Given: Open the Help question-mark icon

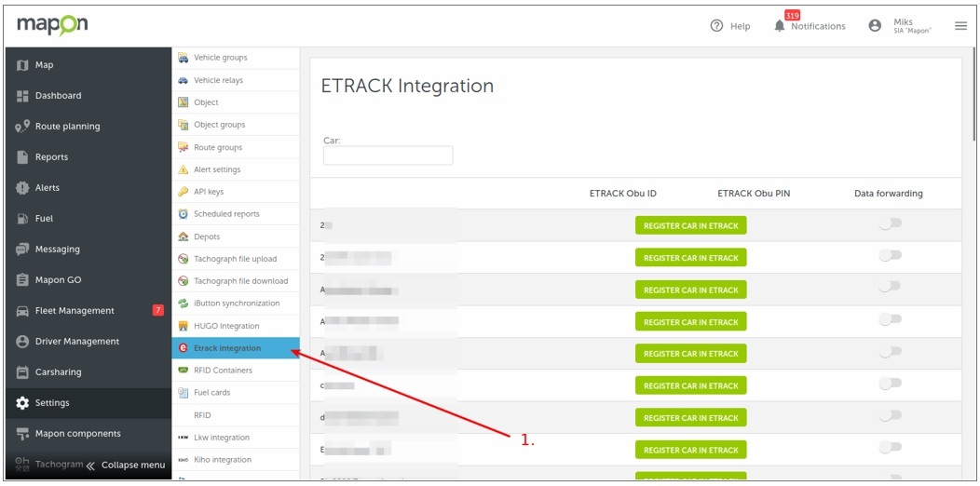Looking at the screenshot, I should (716, 26).
